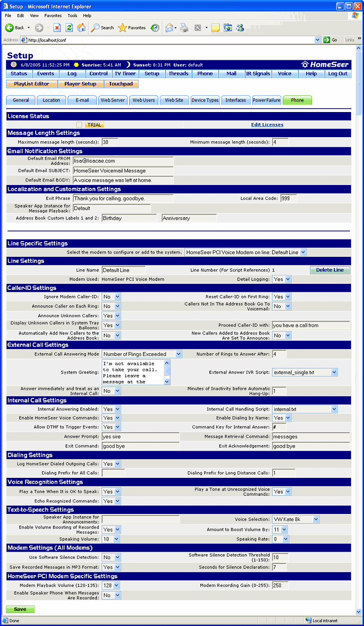The image size is (364, 626).
Task: Switch to the General setup tab
Action: point(21,100)
